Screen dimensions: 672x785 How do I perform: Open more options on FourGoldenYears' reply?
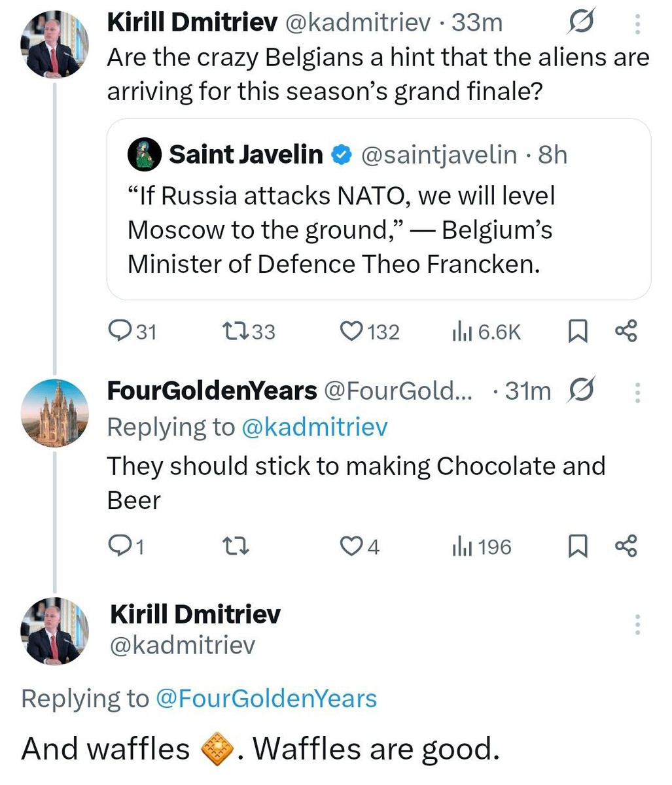click(637, 392)
